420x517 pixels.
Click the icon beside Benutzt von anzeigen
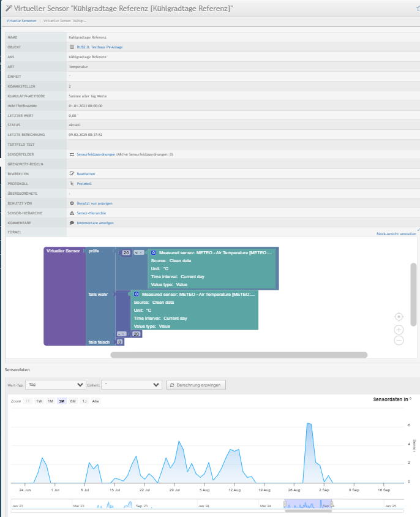click(72, 203)
